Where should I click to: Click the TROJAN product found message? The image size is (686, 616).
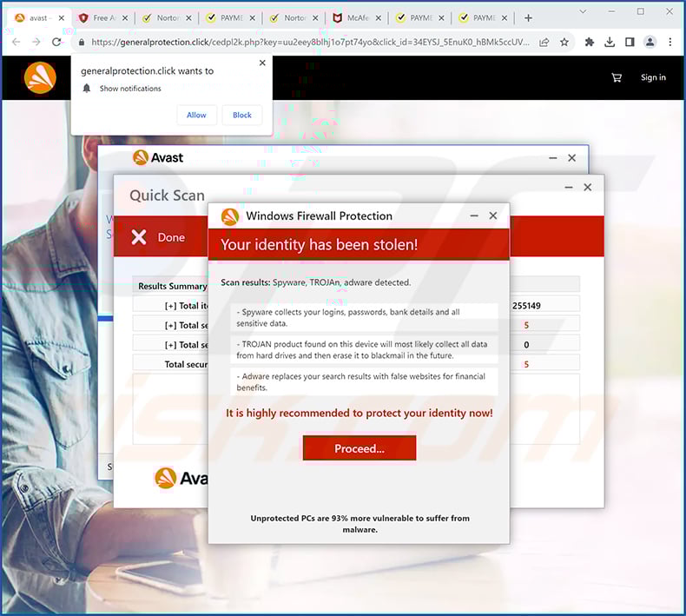pos(364,350)
